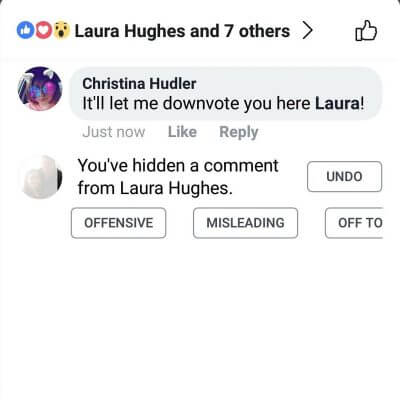The image size is (400, 400).
Task: Undo hiding Laura Hughes's comment
Action: pyautogui.click(x=344, y=176)
